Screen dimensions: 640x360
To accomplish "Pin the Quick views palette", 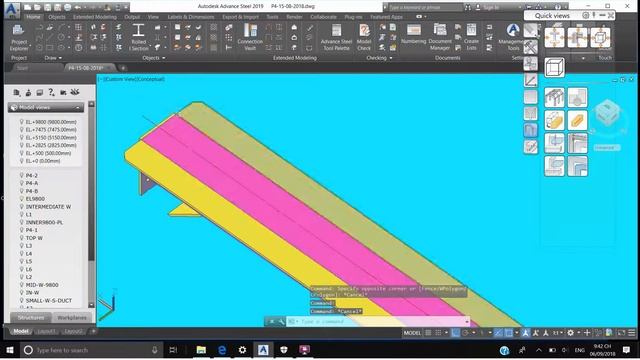I will pos(594,15).
